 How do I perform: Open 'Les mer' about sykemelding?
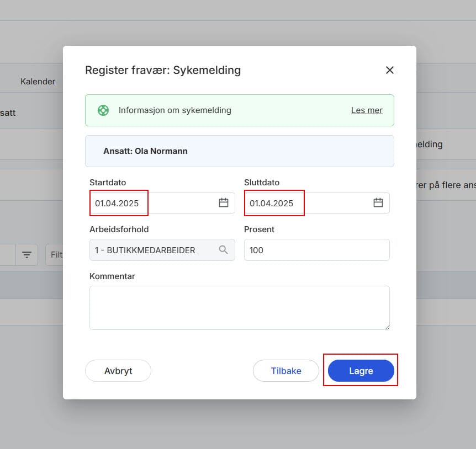(367, 110)
